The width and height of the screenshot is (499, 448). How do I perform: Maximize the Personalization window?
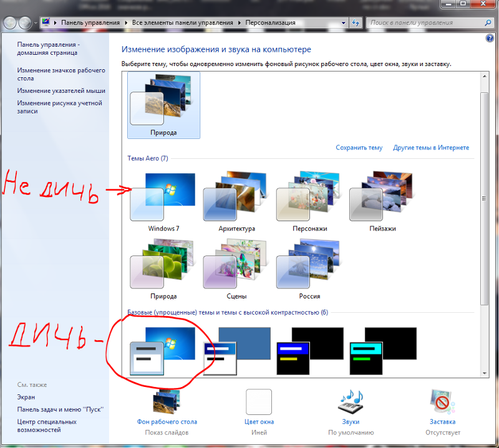pyautogui.click(x=463, y=4)
